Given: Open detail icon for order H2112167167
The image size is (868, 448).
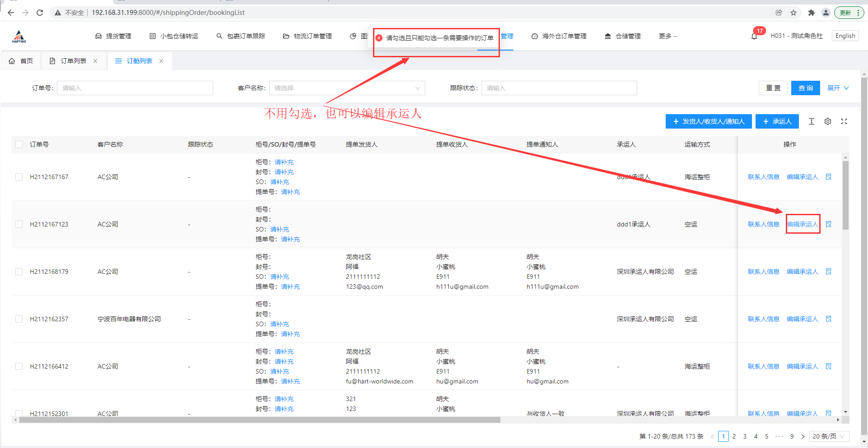Looking at the screenshot, I should click(829, 177).
